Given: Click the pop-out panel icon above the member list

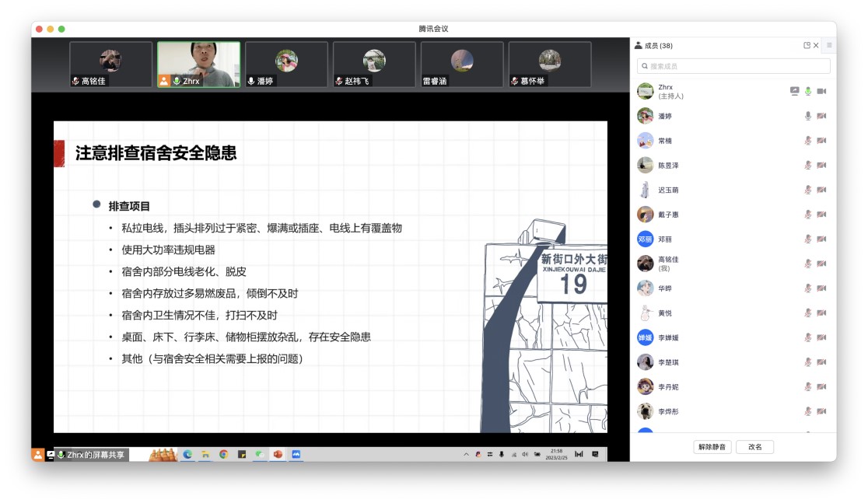Looking at the screenshot, I should tap(807, 45).
